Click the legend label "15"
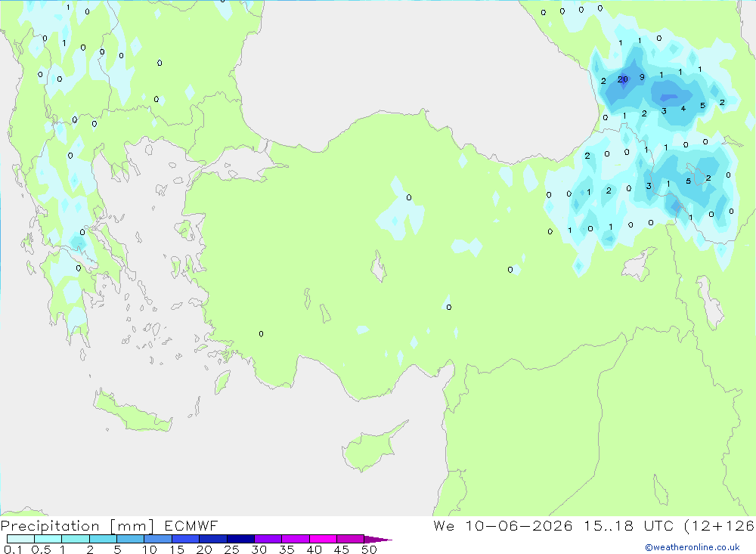 pyautogui.click(x=176, y=549)
